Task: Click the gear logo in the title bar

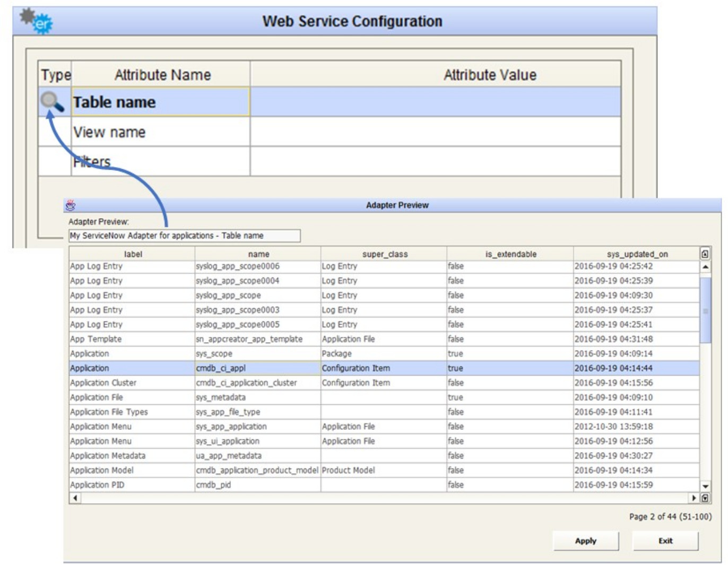Action: [x=37, y=21]
